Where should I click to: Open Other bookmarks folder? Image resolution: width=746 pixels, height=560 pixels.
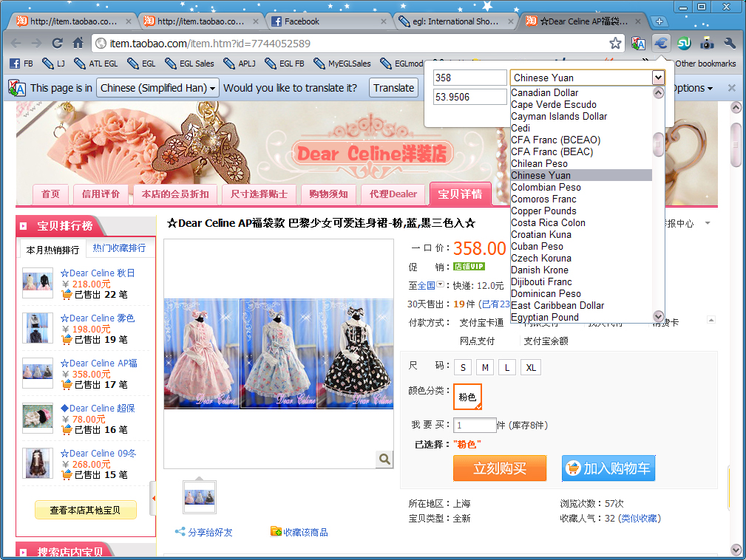[705, 64]
